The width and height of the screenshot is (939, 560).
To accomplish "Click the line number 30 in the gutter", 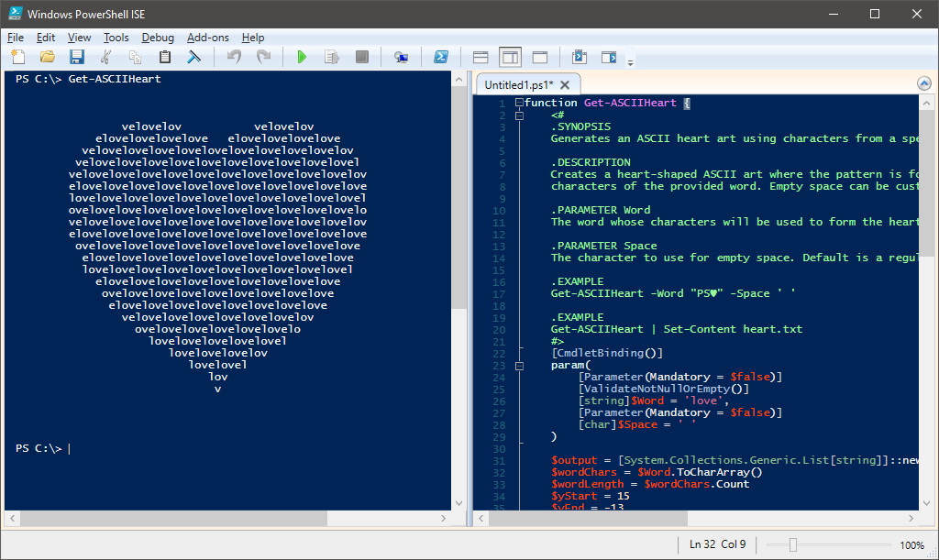I will [x=499, y=449].
